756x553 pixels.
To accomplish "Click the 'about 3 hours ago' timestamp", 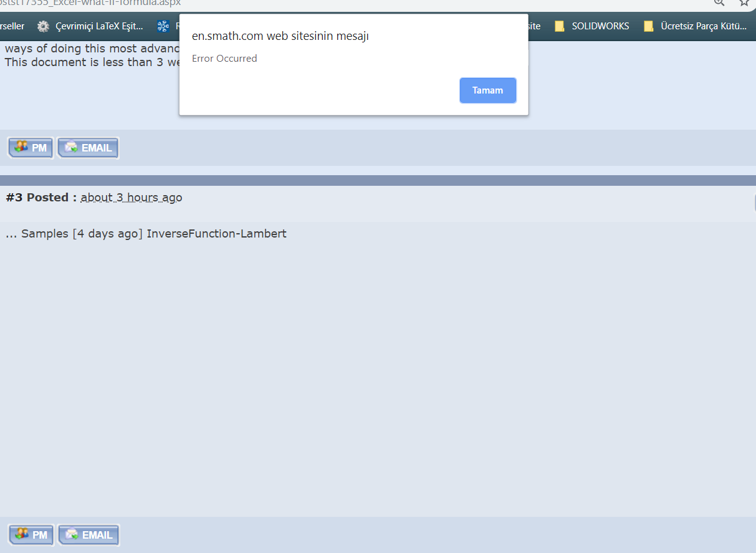I will [x=131, y=198].
